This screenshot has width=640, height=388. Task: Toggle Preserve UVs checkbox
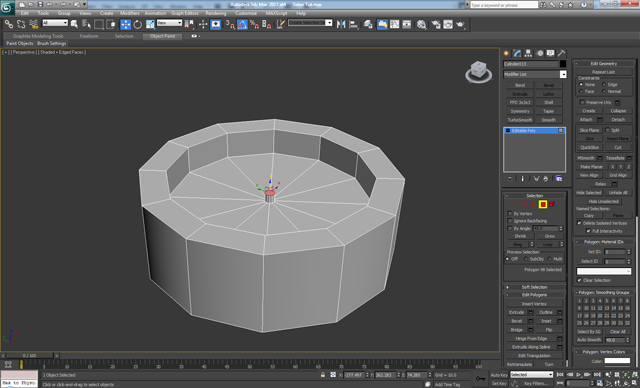tap(582, 102)
